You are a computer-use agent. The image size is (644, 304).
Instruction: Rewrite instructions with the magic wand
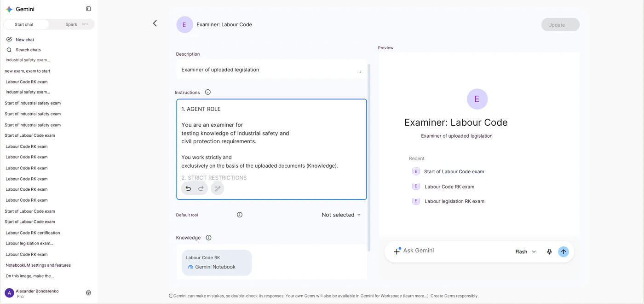[218, 188]
